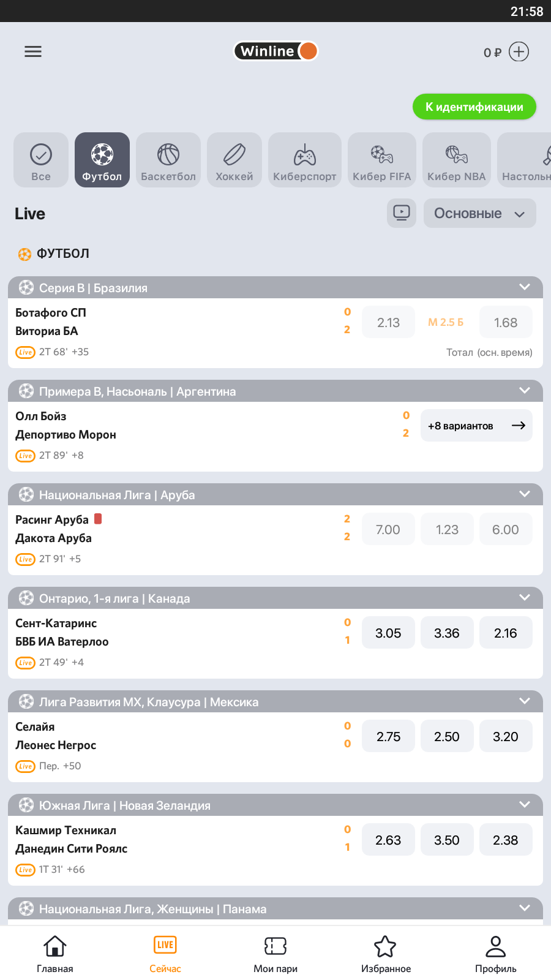
Task: Collapse Национальная Лига Аруба section
Action: point(525,494)
